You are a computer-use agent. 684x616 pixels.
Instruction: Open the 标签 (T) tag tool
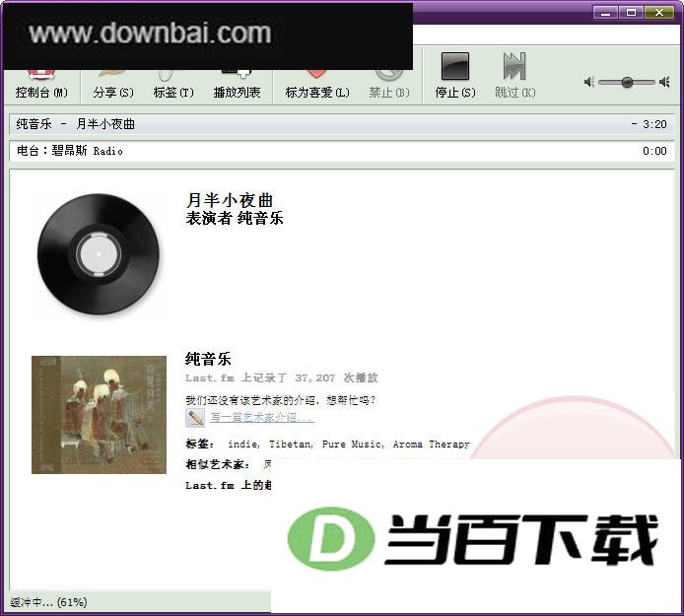tap(173, 85)
